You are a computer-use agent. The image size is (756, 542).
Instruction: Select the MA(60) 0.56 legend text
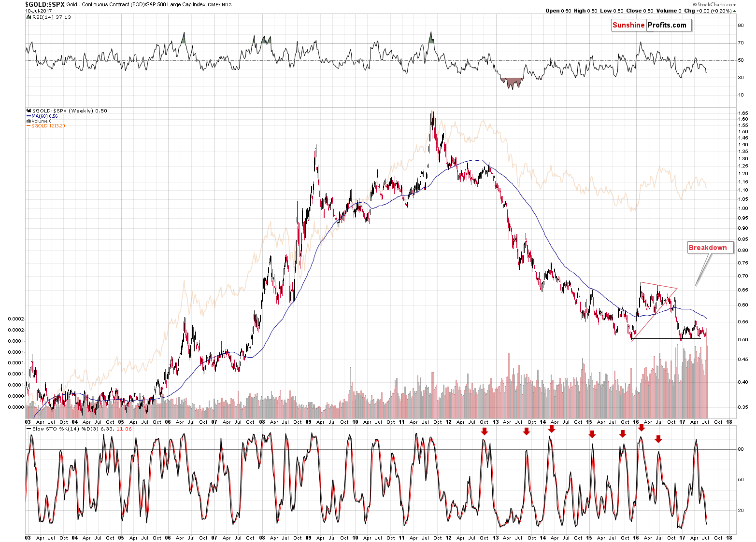[x=44, y=116]
